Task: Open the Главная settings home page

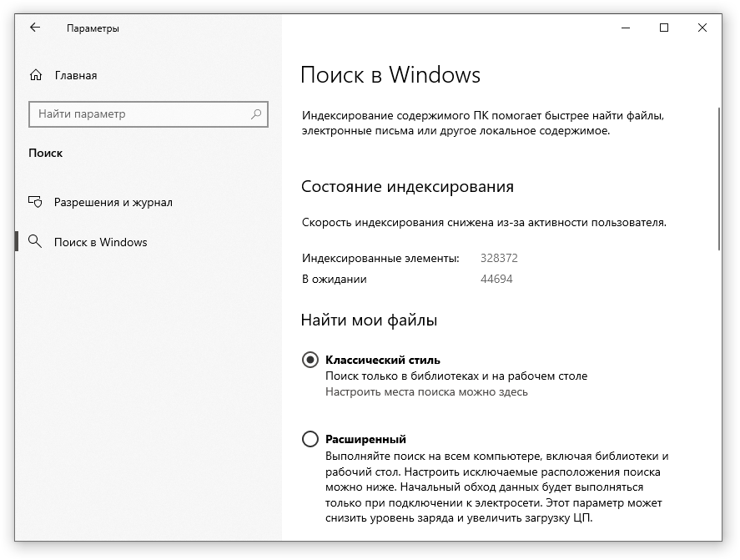Action: pyautogui.click(x=76, y=75)
